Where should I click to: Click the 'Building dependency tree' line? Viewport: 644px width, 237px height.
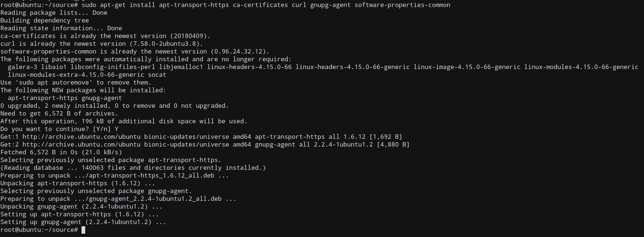point(45,20)
